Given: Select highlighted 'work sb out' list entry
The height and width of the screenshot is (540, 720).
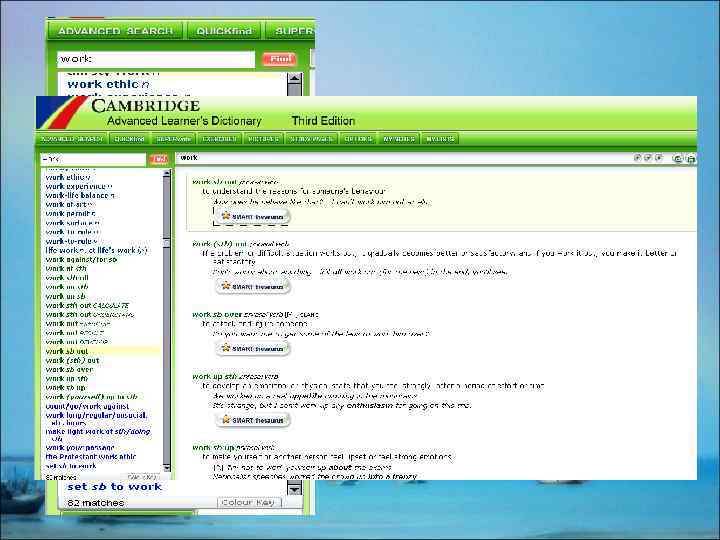Looking at the screenshot, I should pyautogui.click(x=67, y=351).
